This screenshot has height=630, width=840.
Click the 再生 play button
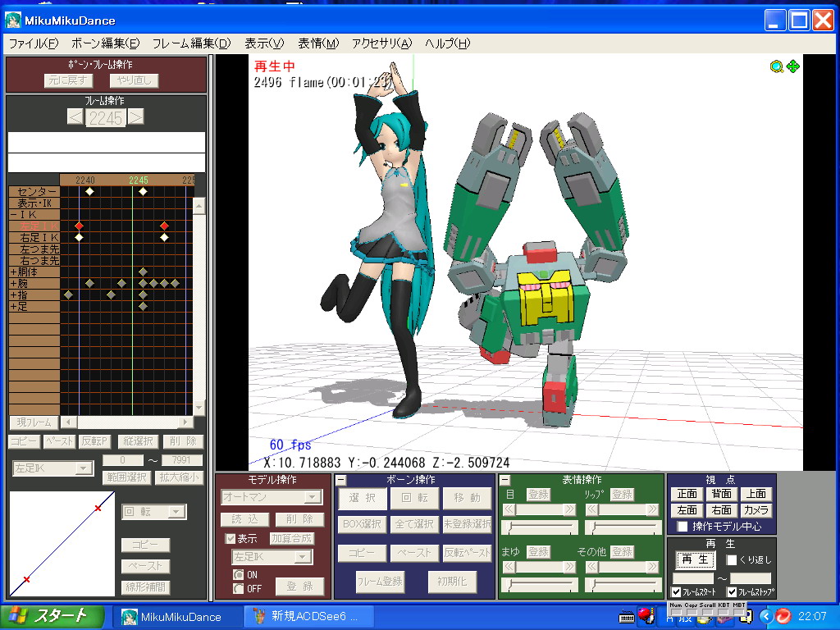pyautogui.click(x=695, y=559)
